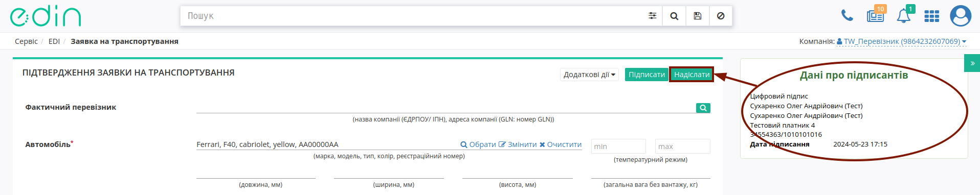This screenshot has height=195, width=980.
Task: Click the Ferrari, F40 vehicle text
Action: coord(268,144)
